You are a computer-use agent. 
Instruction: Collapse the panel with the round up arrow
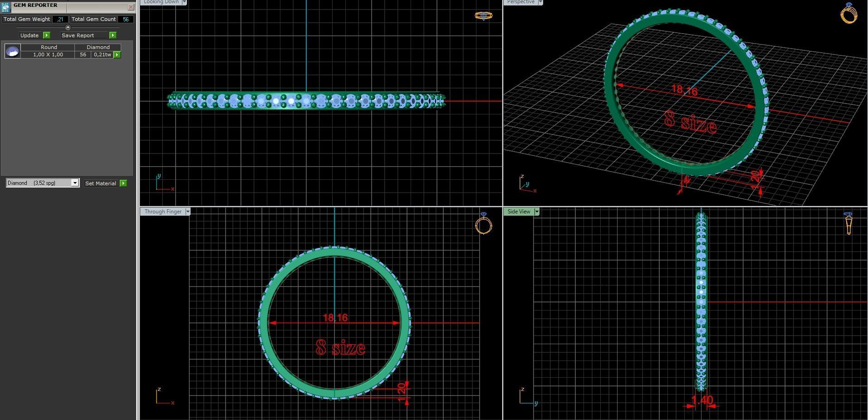68,27
